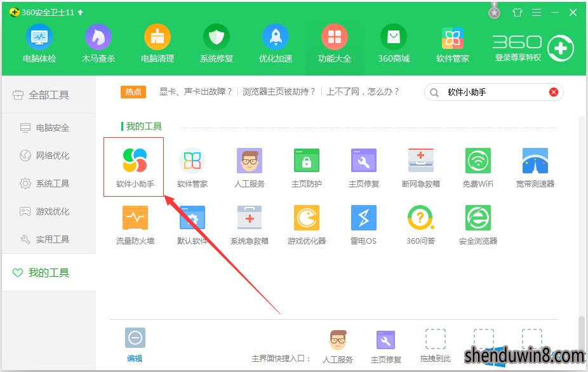Launch 断网急救箱 tool
The image size is (588, 372).
[421, 167]
